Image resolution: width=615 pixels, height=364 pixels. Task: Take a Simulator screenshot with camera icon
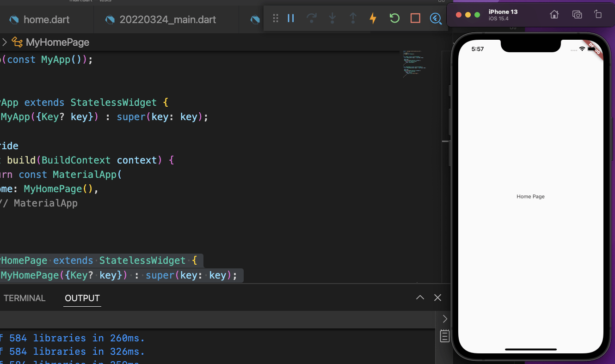click(x=577, y=15)
